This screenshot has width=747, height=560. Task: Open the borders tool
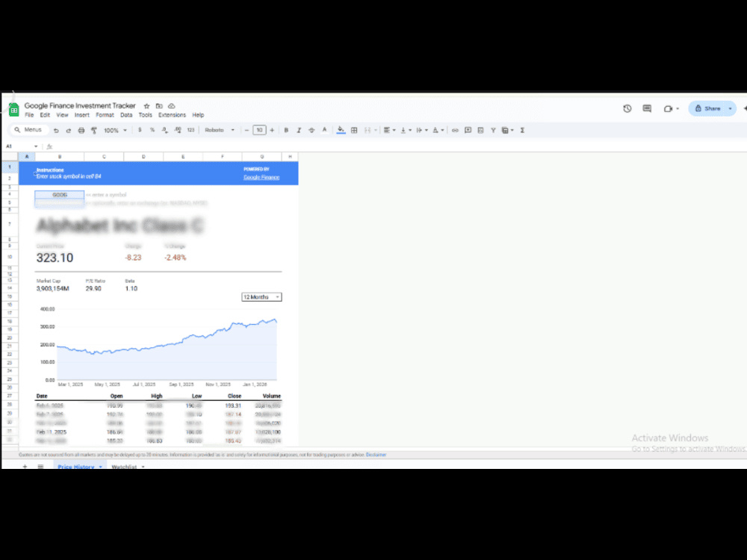tap(354, 130)
